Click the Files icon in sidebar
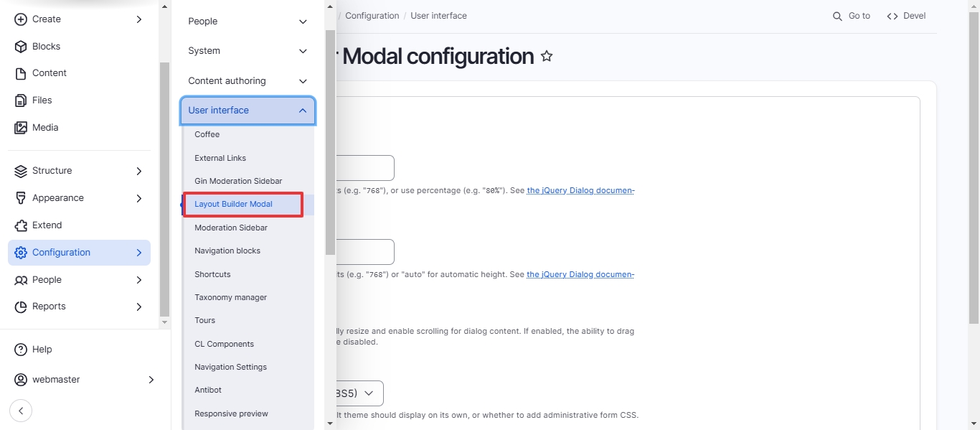Image resolution: width=980 pixels, height=430 pixels. [21, 101]
